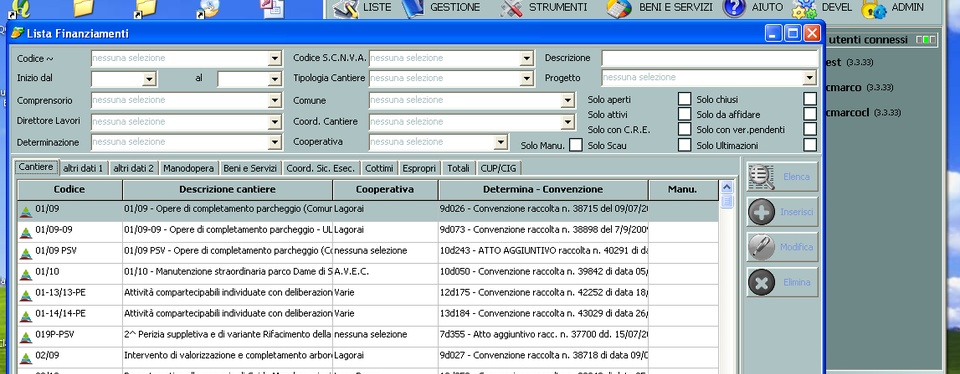Open the DEVEL menu
Image resolution: width=960 pixels, height=374 pixels.
837,7
